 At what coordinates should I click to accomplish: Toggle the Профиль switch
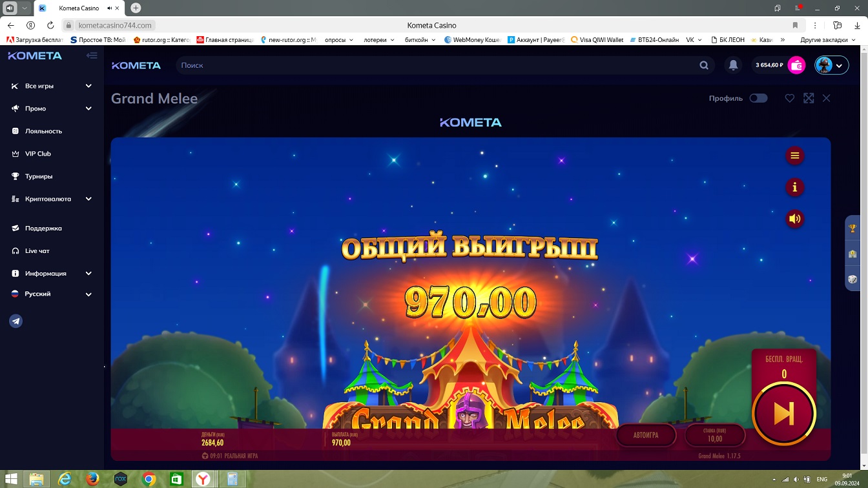click(x=758, y=98)
